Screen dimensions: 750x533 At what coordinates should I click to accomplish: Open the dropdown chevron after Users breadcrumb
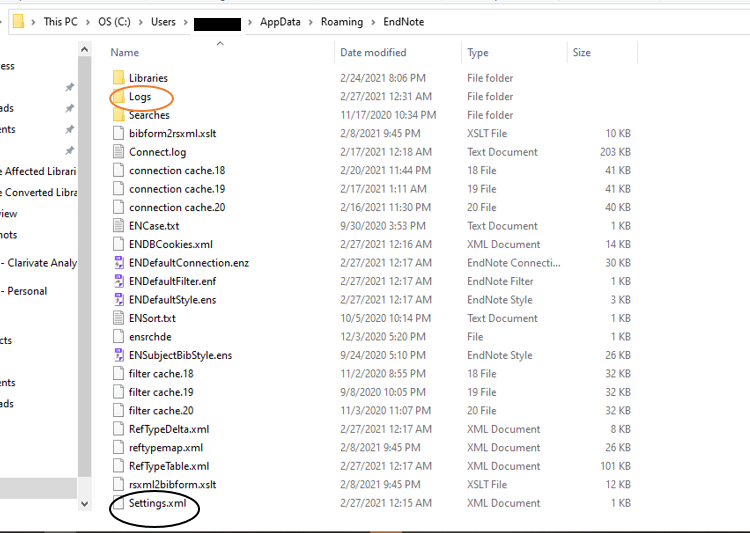pyautogui.click(x=185, y=22)
